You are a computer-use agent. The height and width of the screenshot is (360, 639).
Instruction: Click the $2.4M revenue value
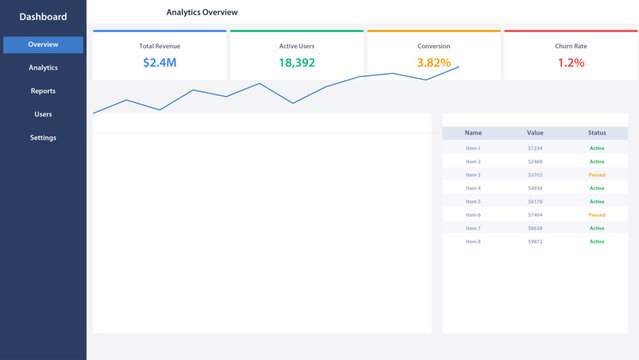(x=160, y=62)
